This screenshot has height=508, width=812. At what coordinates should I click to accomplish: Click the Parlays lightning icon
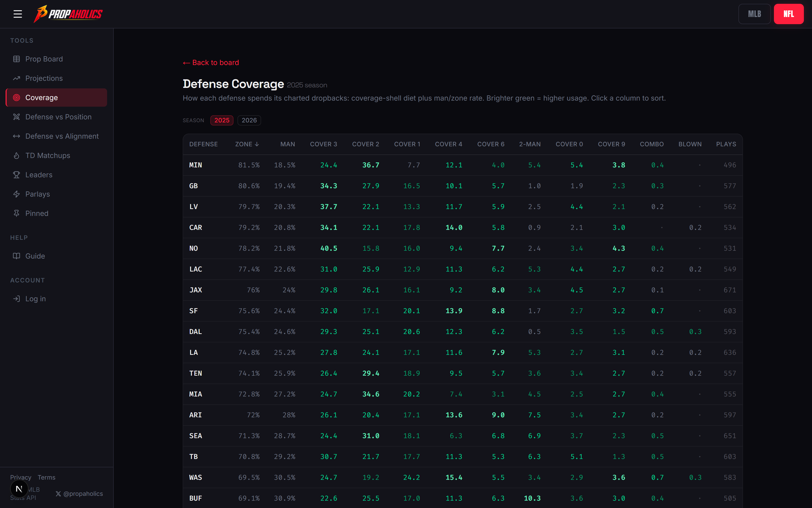pyautogui.click(x=16, y=194)
